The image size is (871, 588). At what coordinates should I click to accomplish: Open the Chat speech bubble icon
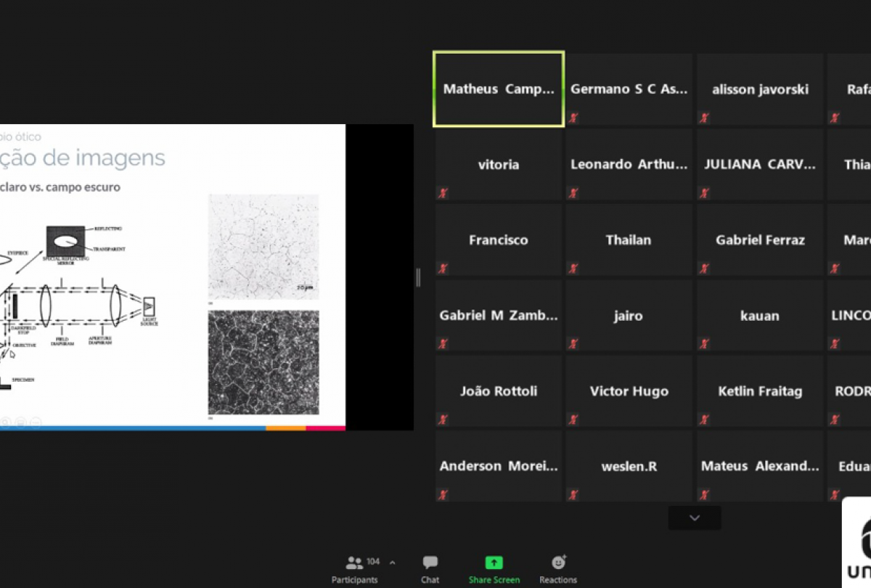click(430, 563)
